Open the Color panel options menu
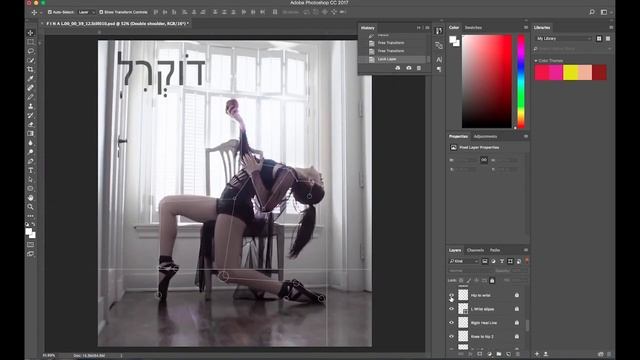This screenshot has height=360, width=640. (x=526, y=27)
